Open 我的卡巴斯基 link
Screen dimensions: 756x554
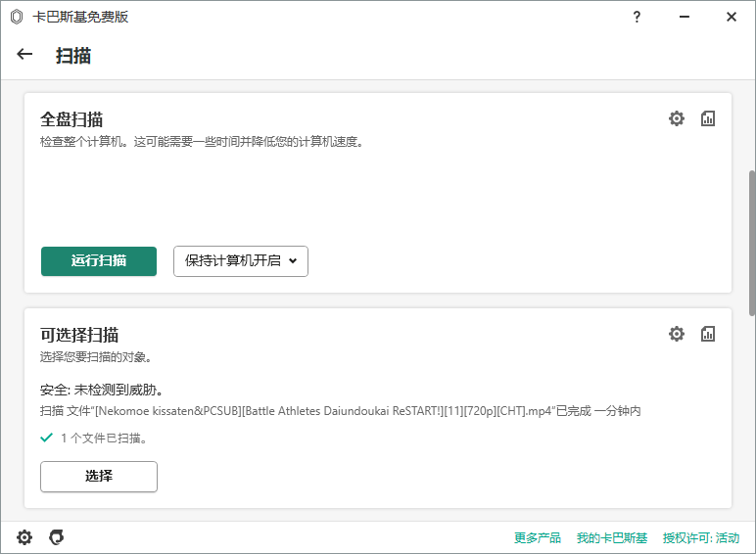tap(612, 537)
